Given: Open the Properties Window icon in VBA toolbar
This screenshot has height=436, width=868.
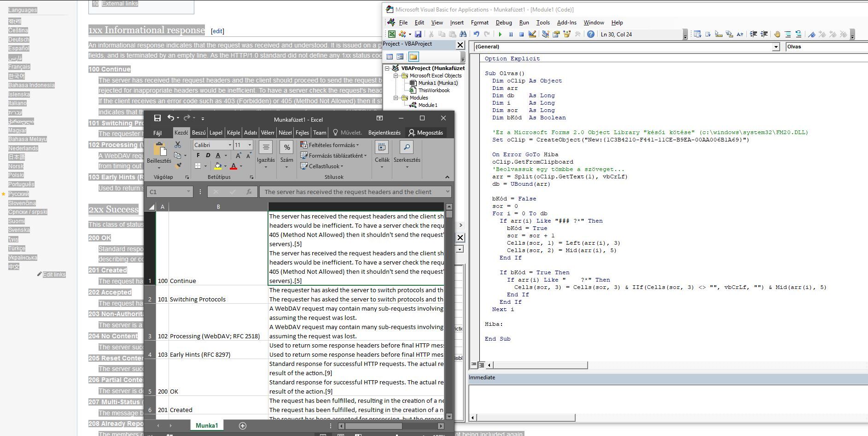Looking at the screenshot, I should coord(556,34).
